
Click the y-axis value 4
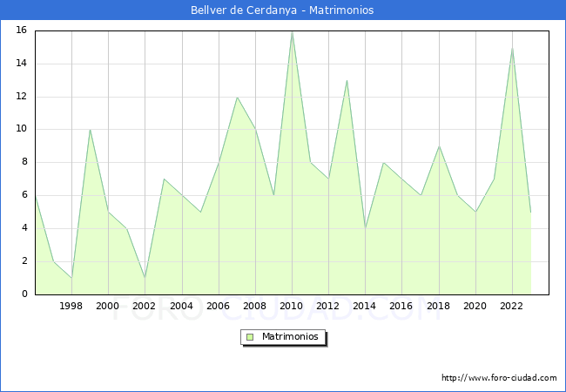pos(24,228)
